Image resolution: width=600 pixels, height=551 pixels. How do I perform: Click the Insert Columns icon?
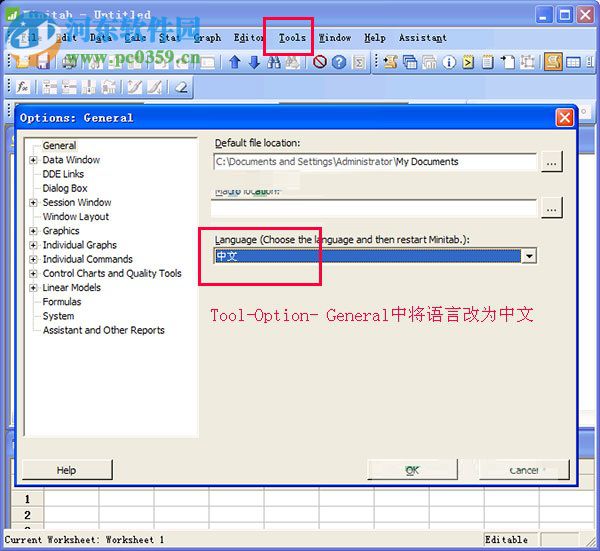pyautogui.click(x=88, y=87)
